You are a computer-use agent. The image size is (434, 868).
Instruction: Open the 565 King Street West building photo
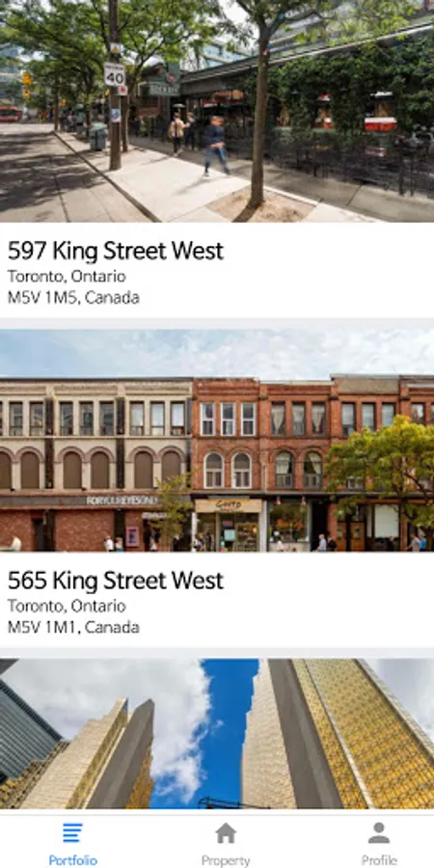click(217, 441)
